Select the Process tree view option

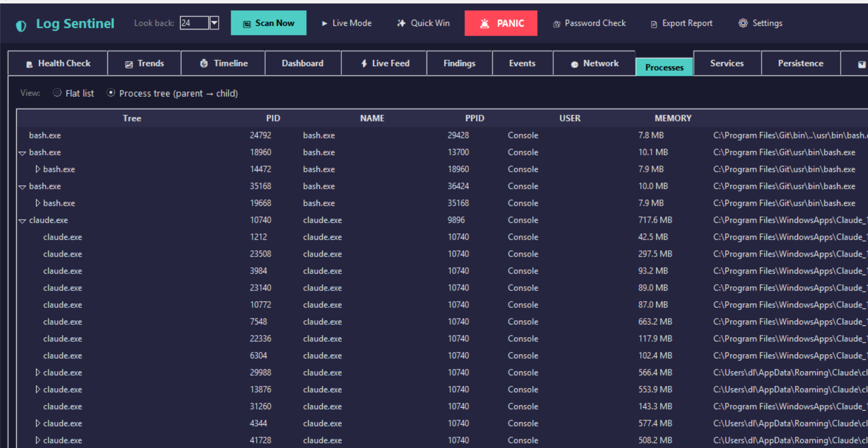click(x=111, y=93)
